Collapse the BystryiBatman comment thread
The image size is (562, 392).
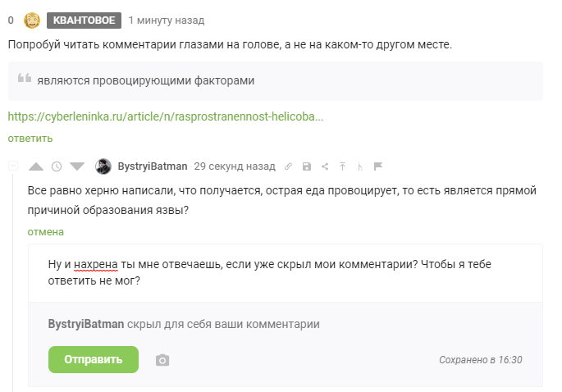tap(12, 166)
